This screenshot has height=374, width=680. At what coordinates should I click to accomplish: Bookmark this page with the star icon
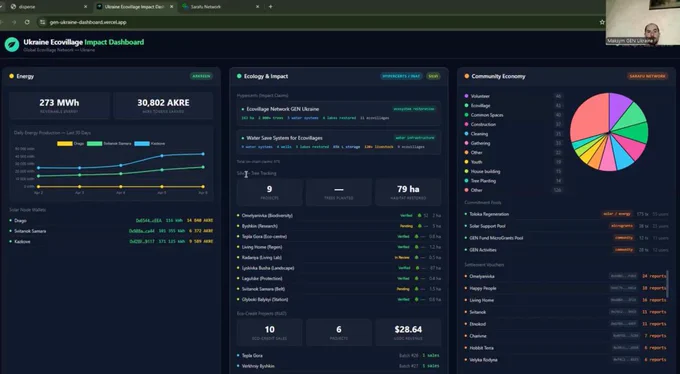[602, 22]
